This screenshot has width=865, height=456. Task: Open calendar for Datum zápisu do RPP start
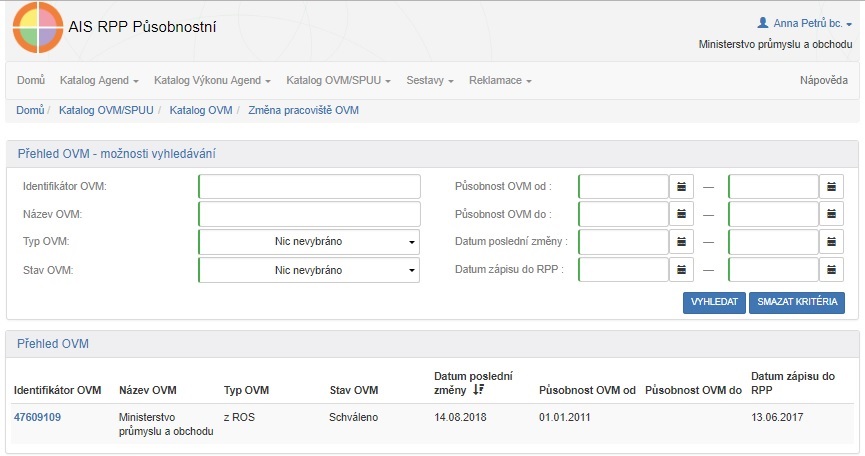[682, 270]
